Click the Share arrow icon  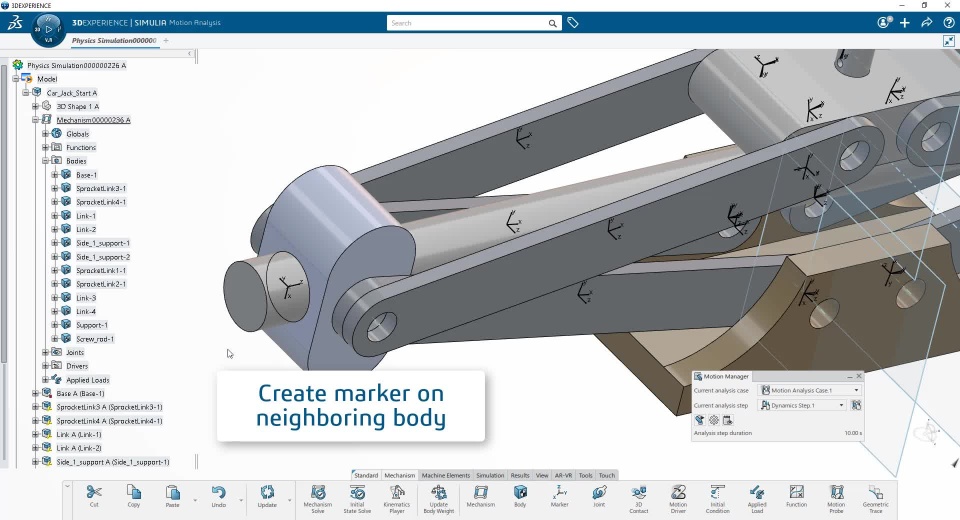coord(926,23)
